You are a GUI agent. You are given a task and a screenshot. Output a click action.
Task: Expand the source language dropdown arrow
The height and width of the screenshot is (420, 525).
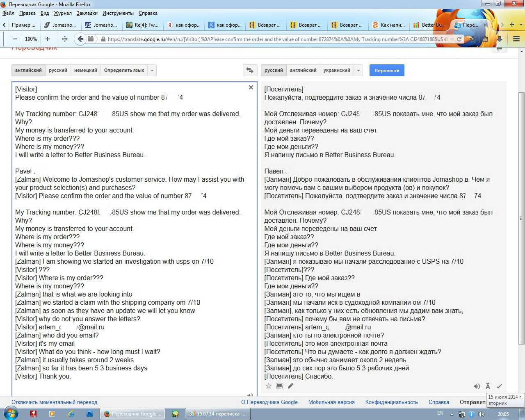[x=152, y=70]
